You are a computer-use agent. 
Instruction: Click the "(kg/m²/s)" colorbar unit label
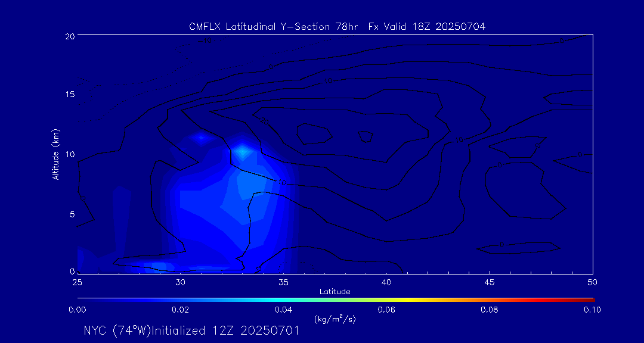(335, 319)
